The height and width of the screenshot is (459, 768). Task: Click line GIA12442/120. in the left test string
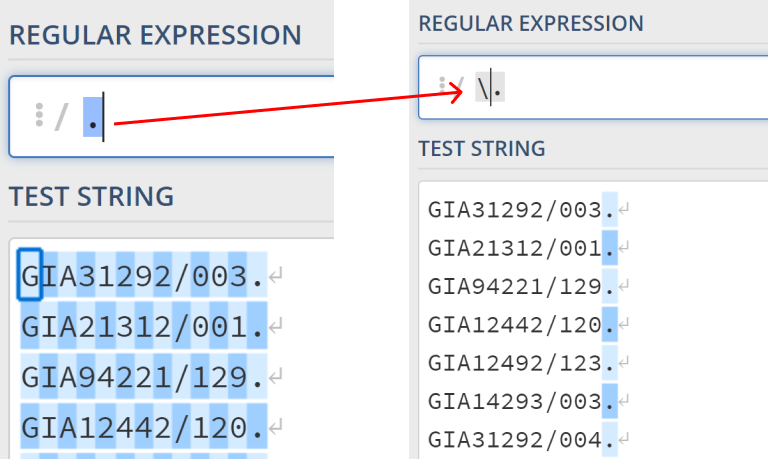point(142,428)
